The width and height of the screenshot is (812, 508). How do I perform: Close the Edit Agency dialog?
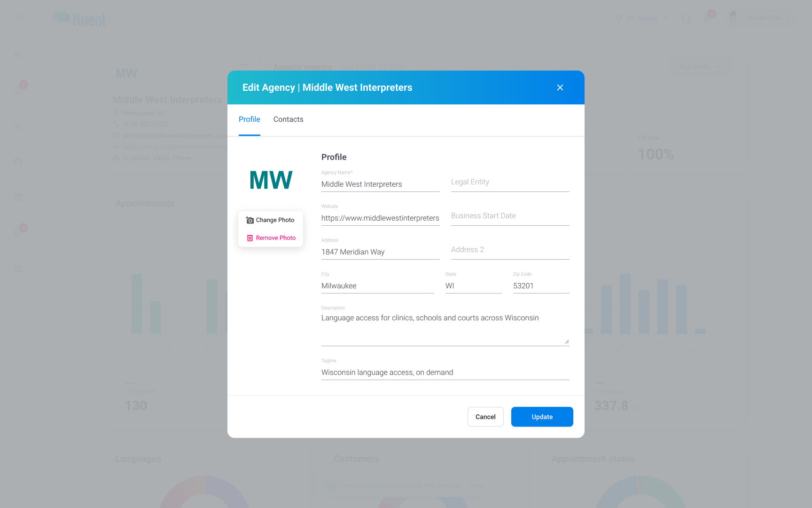pyautogui.click(x=560, y=87)
